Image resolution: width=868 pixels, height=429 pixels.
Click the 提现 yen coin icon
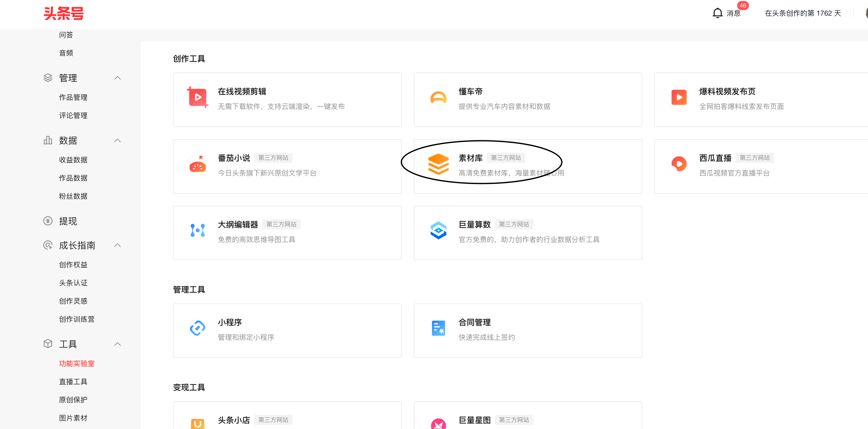(48, 221)
